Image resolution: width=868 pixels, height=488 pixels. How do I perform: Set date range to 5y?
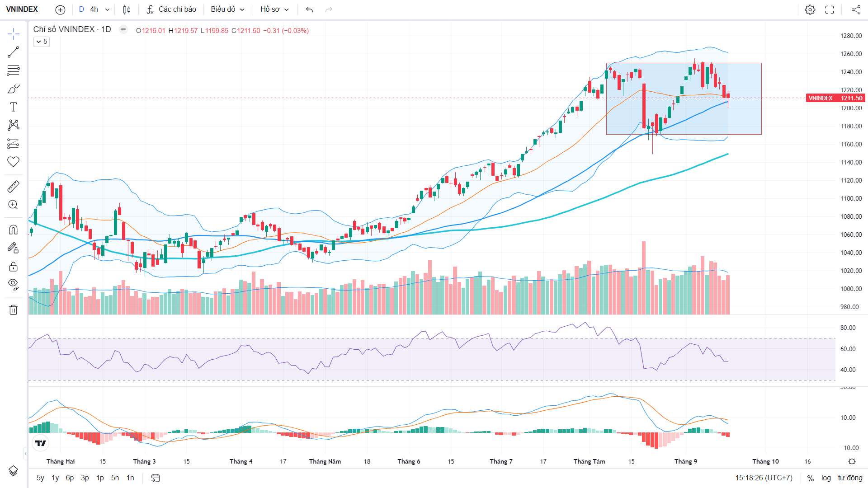41,478
